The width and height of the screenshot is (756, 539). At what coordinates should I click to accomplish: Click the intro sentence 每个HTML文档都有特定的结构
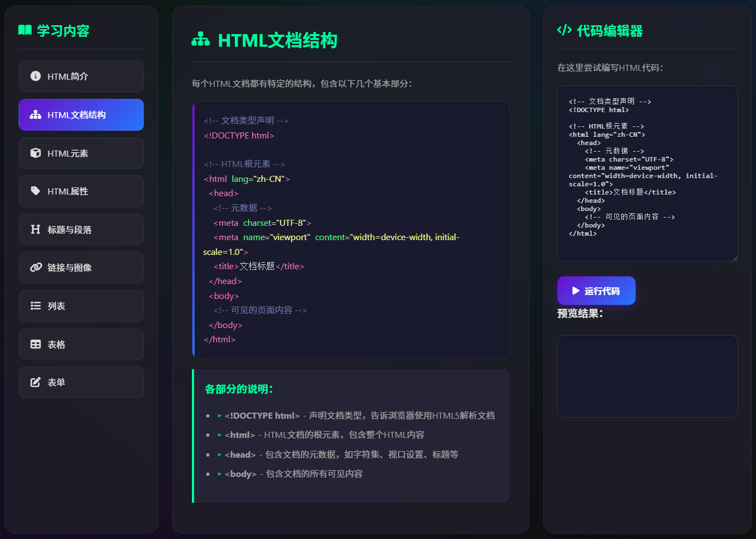(302, 84)
